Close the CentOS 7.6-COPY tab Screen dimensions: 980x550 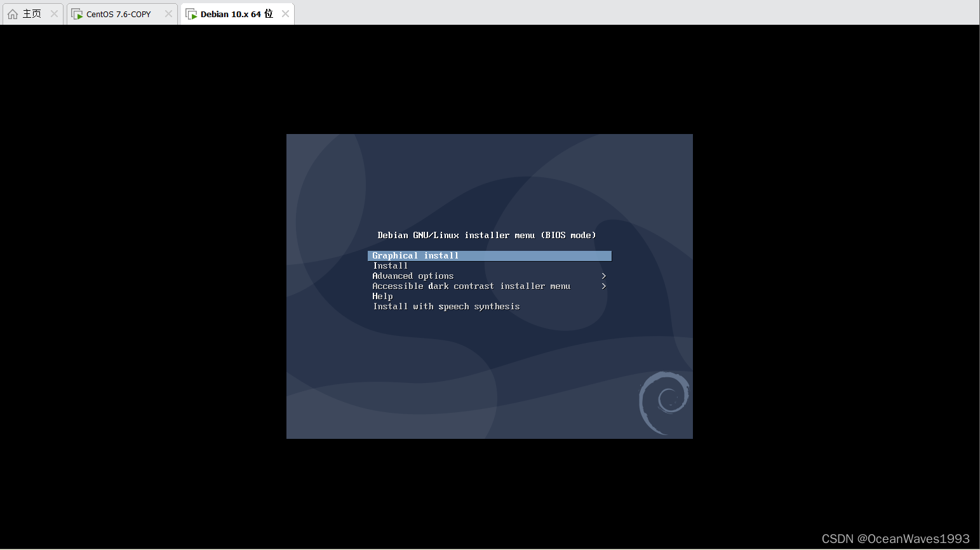coord(168,14)
